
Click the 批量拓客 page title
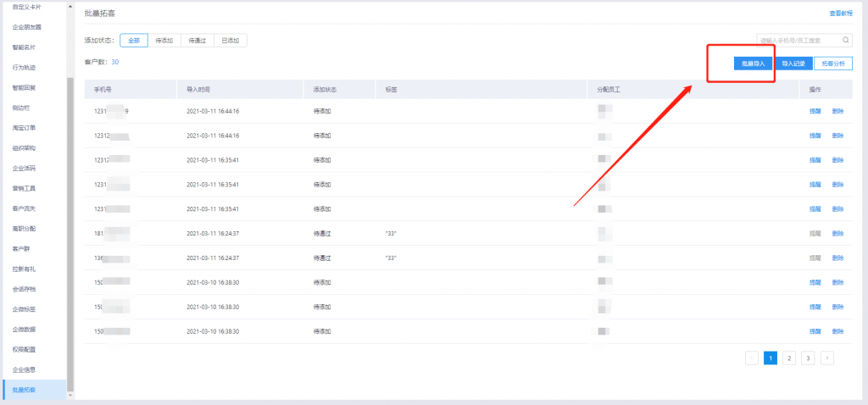[100, 13]
